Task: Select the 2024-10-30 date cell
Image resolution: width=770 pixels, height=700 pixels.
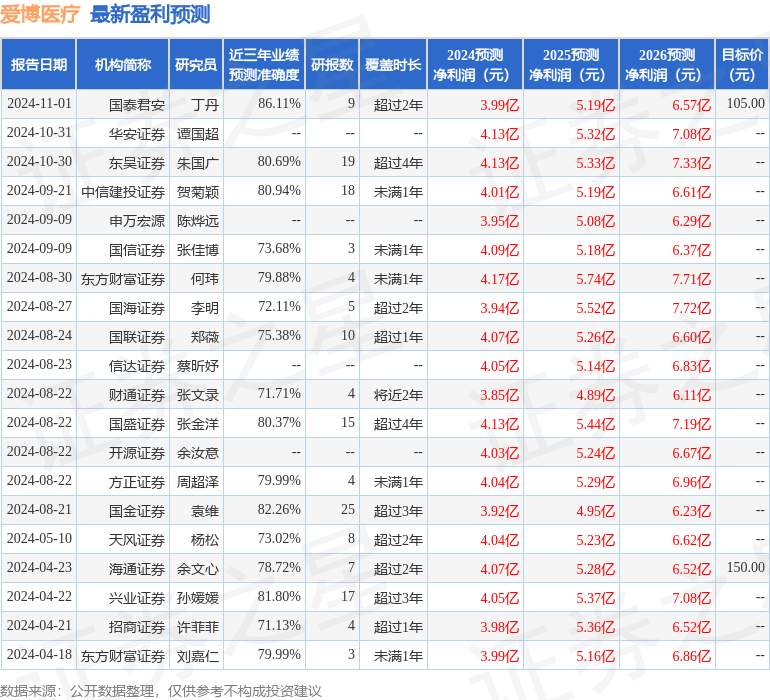Action: (x=39, y=162)
